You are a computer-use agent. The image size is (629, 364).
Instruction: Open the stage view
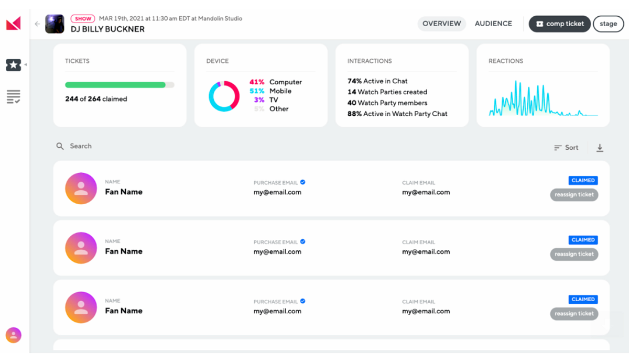tap(608, 24)
